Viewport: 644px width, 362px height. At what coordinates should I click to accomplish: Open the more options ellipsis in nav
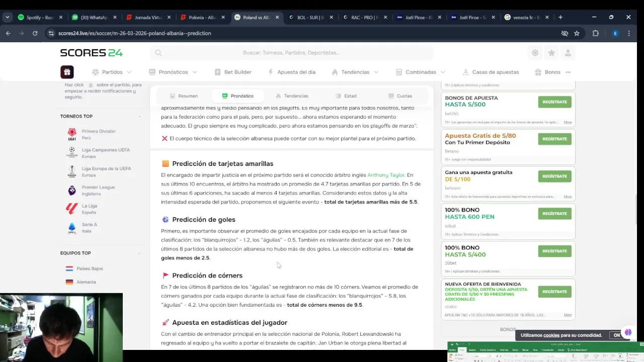(x=568, y=72)
